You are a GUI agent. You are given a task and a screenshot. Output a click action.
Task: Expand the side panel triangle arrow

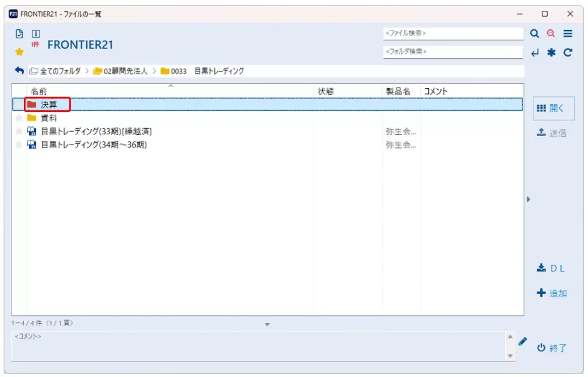click(529, 200)
